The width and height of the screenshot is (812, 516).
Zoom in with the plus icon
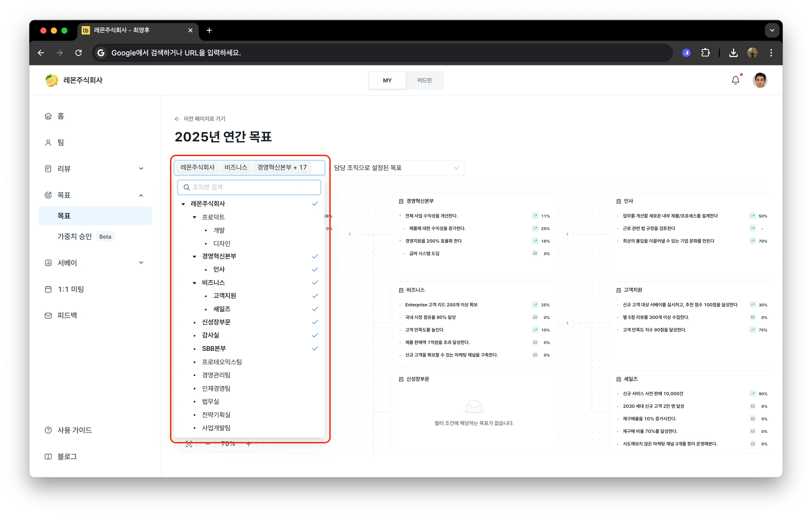pyautogui.click(x=249, y=444)
